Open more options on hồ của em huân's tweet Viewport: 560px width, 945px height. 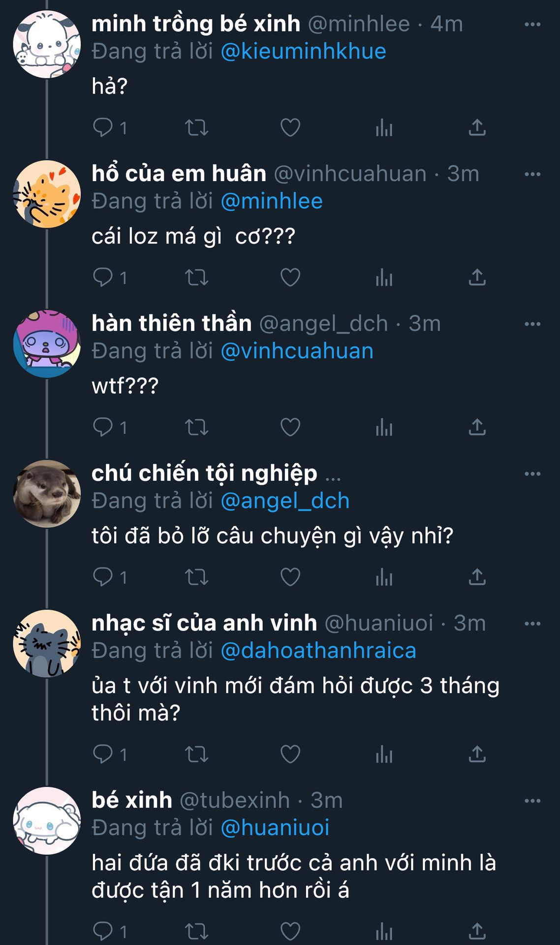coord(532,174)
